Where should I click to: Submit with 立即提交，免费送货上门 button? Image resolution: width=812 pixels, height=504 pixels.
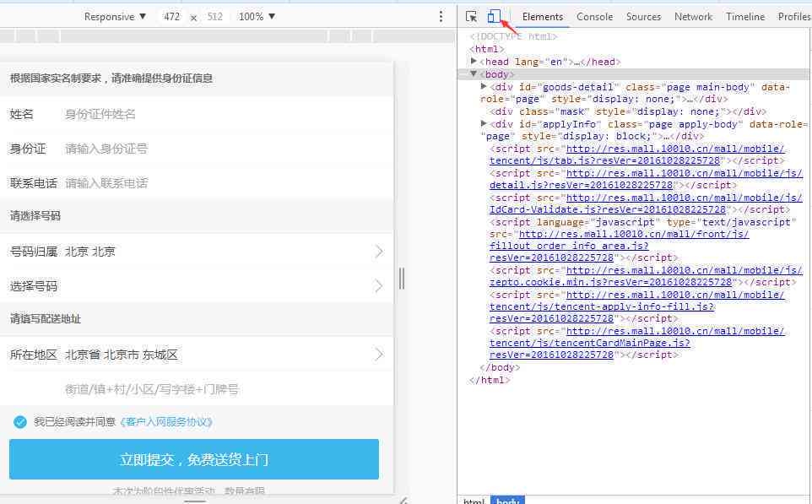coord(194,459)
